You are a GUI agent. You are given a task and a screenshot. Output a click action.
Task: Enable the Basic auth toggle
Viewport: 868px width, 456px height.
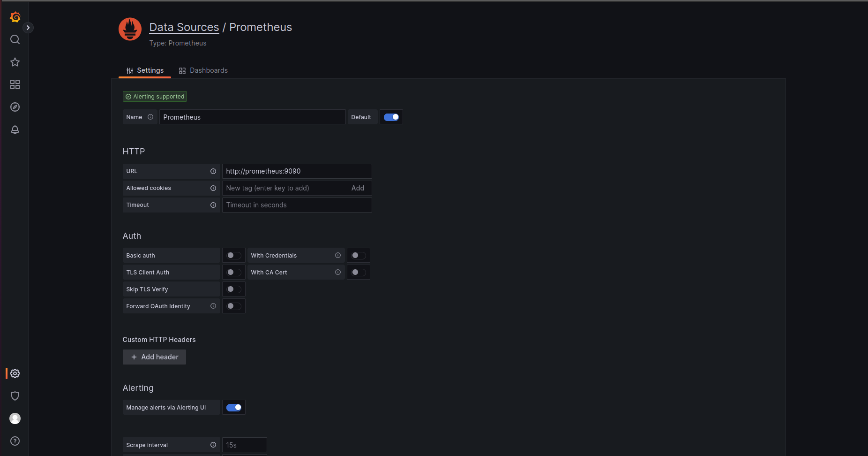coord(234,256)
